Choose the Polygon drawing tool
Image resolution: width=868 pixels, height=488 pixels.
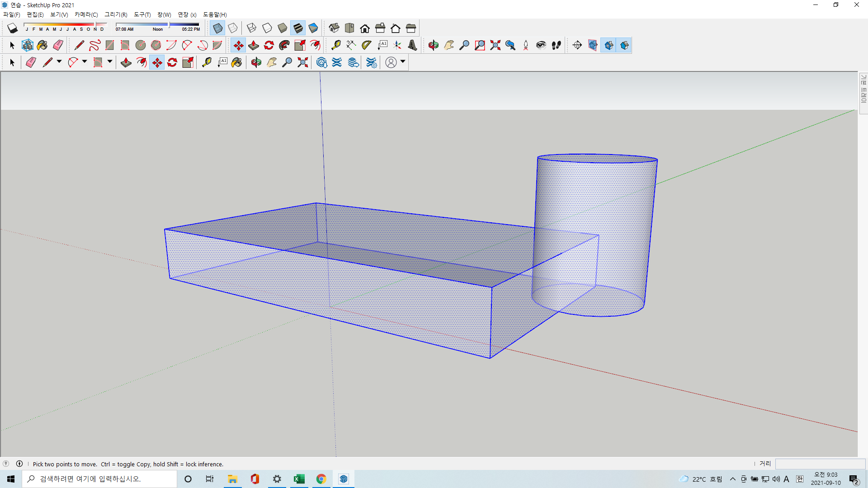coord(156,45)
